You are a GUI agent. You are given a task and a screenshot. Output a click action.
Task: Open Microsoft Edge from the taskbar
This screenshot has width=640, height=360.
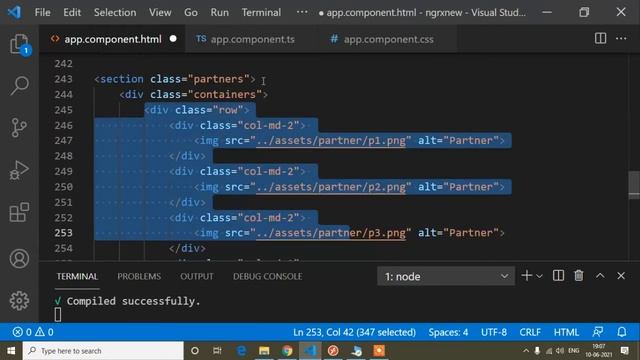pos(241,351)
